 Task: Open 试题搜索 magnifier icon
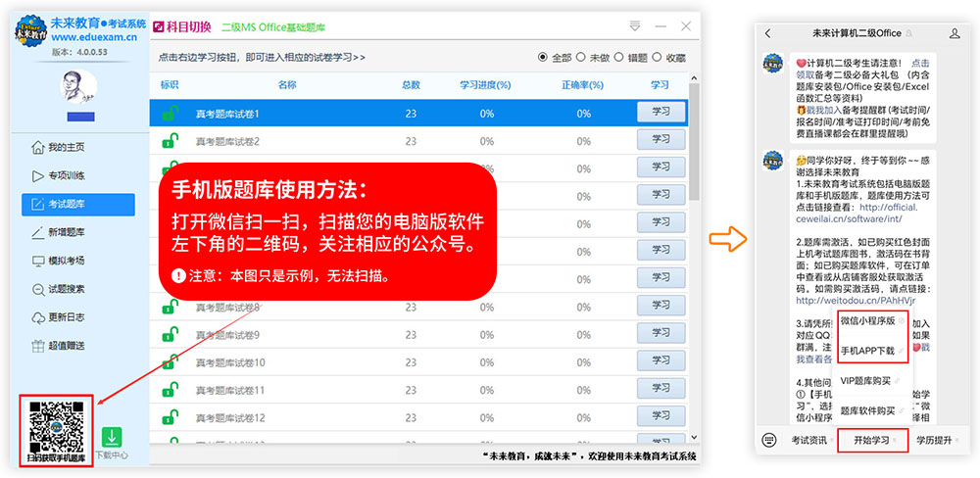click(x=38, y=289)
